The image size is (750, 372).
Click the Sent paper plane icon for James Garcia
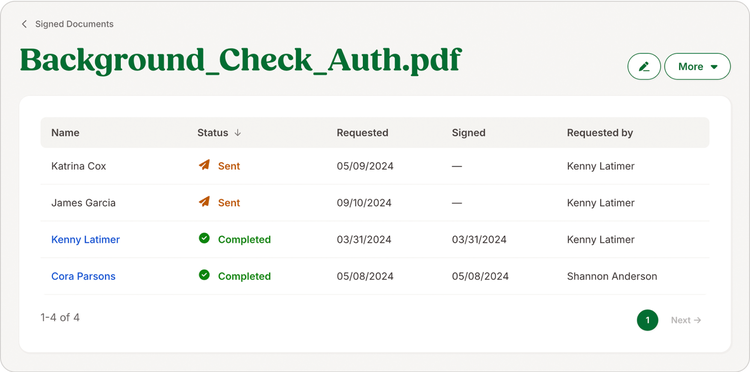point(204,202)
